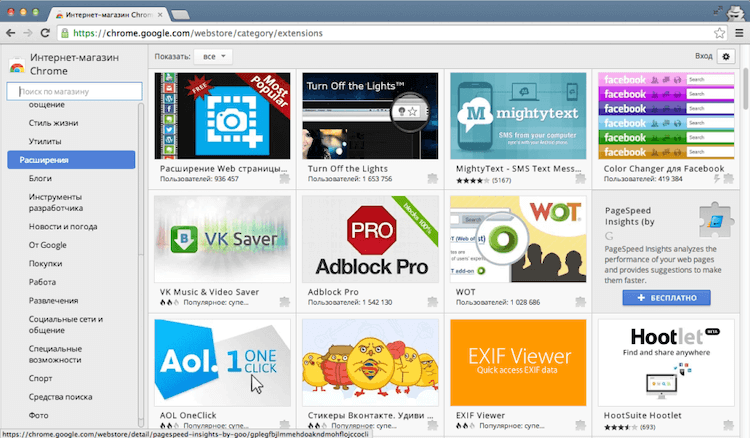Click the Chrome Web Store logo
The image size is (750, 438).
coord(17,66)
